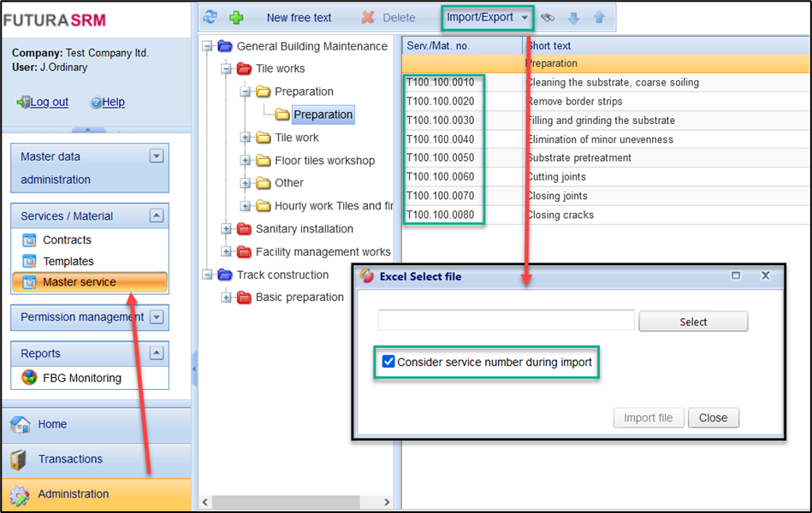Screen dimensions: 812x513
Task: Switch to the Transactions section
Action: coord(70,459)
